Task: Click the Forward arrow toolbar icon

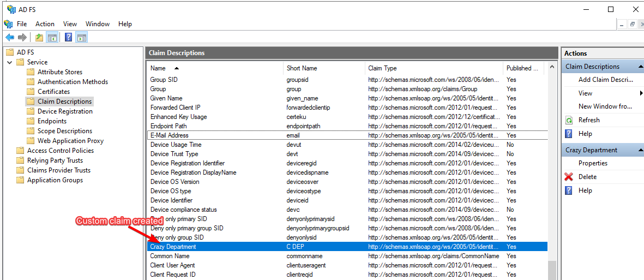Action: pyautogui.click(x=22, y=38)
